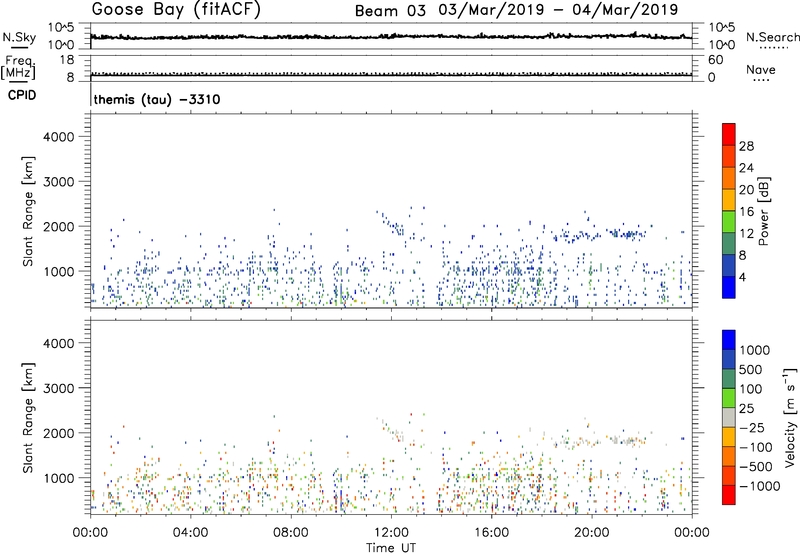Click the "12:00" time tick label
Viewport: 800px width, 554px height.
[x=391, y=533]
